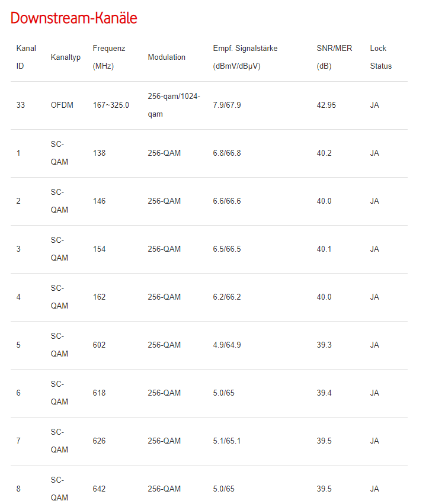429x504 pixels.
Task: Click the 642 MHz frequency cell
Action: pos(100,489)
